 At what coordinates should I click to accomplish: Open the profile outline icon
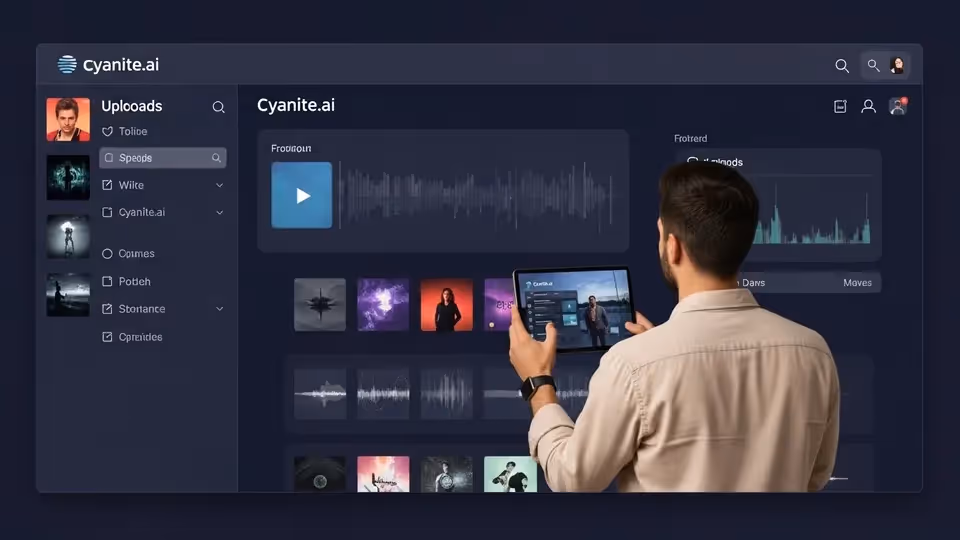pyautogui.click(x=868, y=107)
